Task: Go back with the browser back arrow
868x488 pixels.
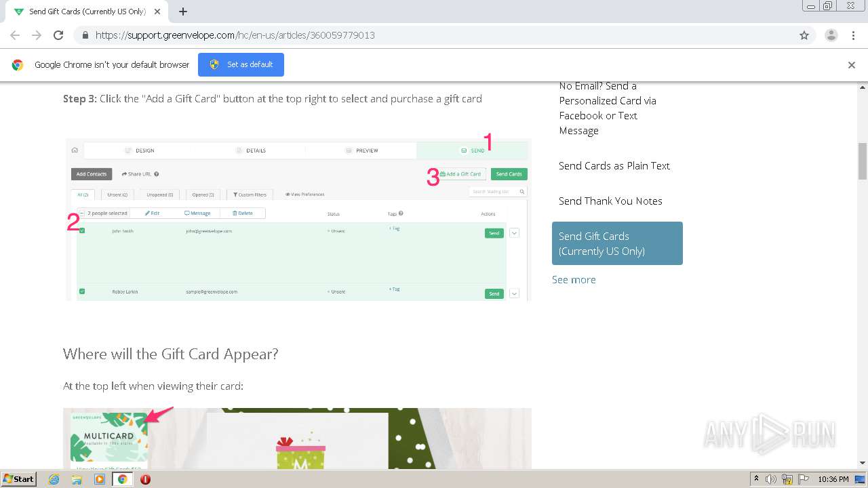Action: 15,35
